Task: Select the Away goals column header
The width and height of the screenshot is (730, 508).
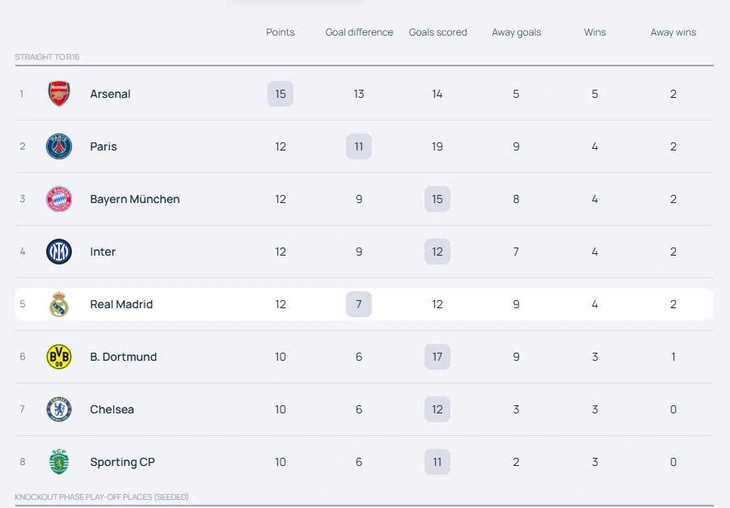Action: click(x=516, y=32)
